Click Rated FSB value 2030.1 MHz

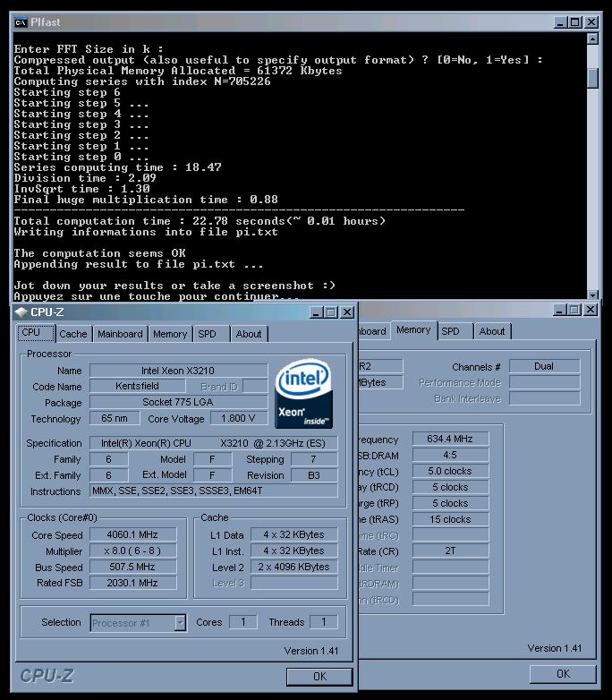(132, 583)
